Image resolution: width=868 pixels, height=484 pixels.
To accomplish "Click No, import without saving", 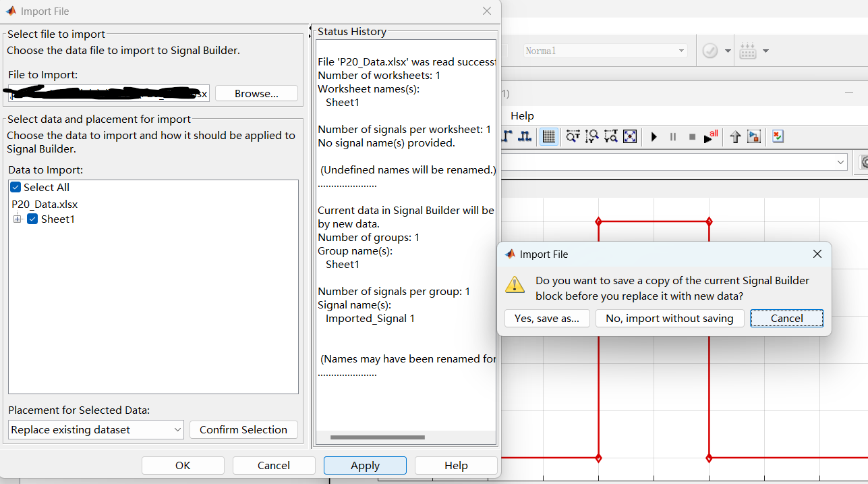I will coord(670,319).
